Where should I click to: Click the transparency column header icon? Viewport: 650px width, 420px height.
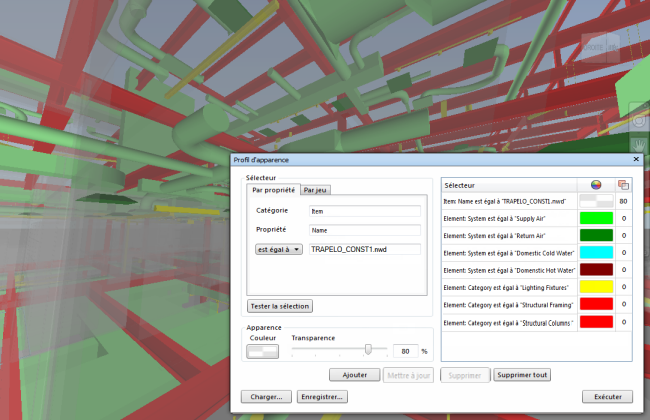(623, 185)
